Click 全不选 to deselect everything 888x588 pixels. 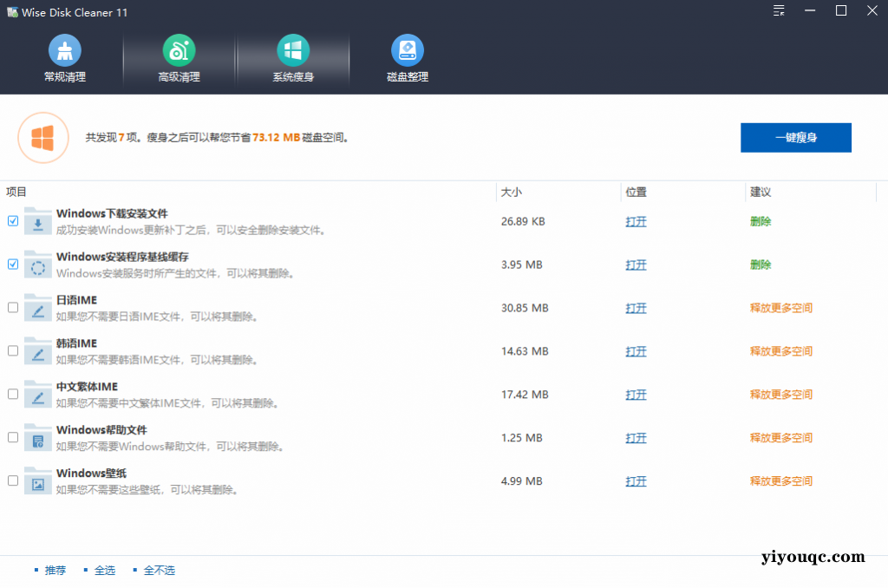pos(159,570)
